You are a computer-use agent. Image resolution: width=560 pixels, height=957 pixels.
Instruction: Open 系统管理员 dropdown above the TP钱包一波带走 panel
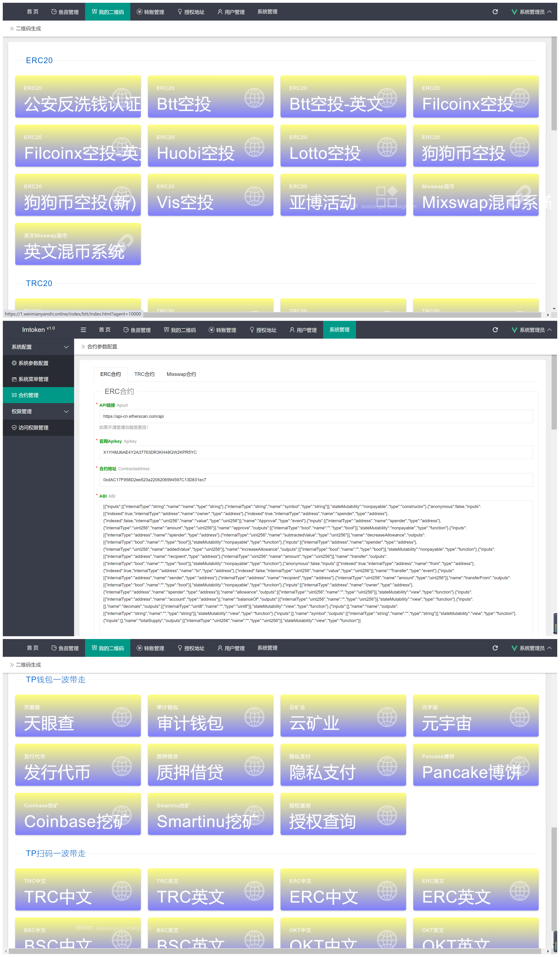pyautogui.click(x=531, y=648)
